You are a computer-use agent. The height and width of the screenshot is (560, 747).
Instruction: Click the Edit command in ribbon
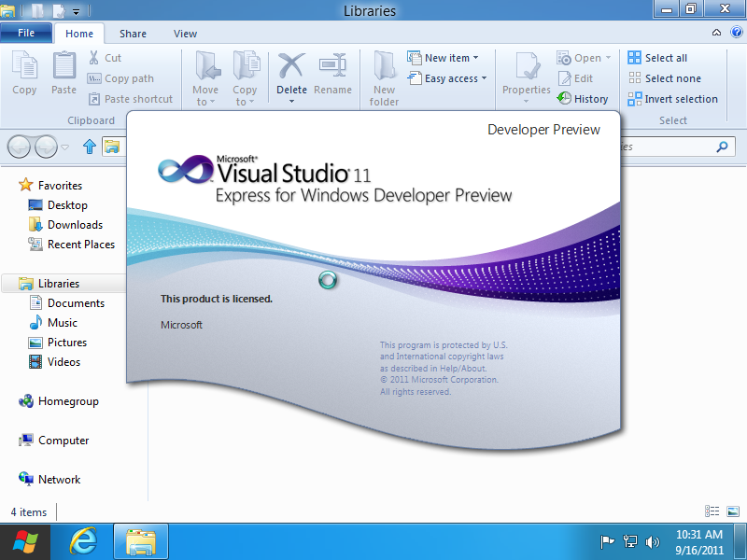[x=575, y=78]
